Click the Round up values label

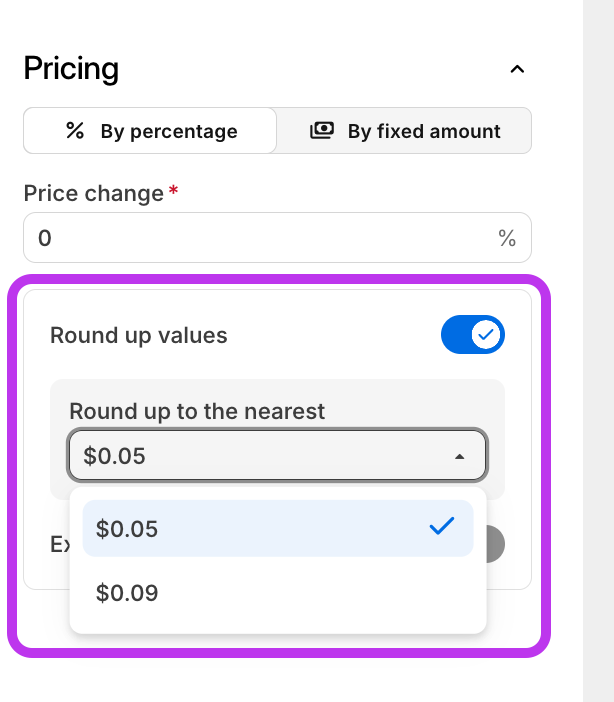click(139, 335)
